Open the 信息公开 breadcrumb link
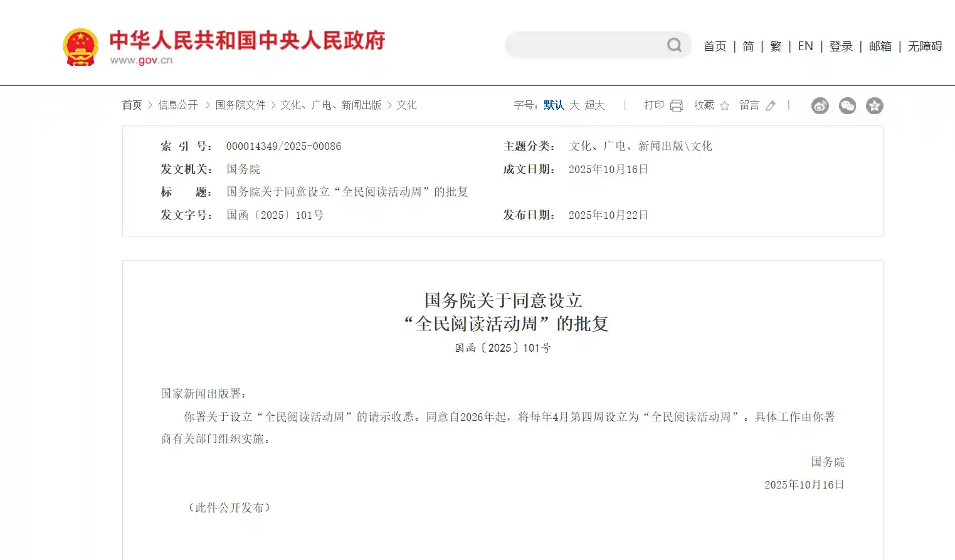This screenshot has height=560, width=955. click(177, 105)
